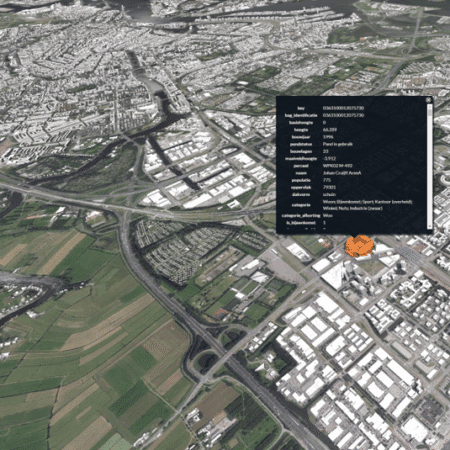This screenshot has height=450, width=450.
Task: Click the hoogte value 66.289
Action: click(330, 130)
